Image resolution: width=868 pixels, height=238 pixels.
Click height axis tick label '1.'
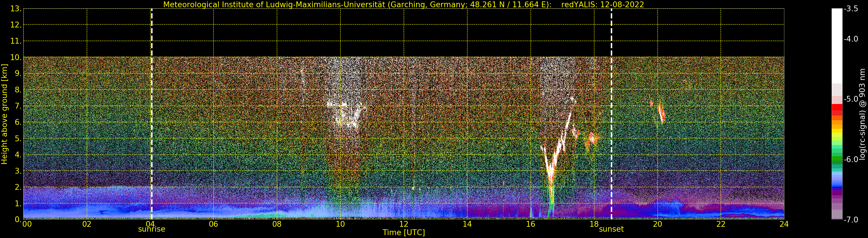[x=18, y=203]
